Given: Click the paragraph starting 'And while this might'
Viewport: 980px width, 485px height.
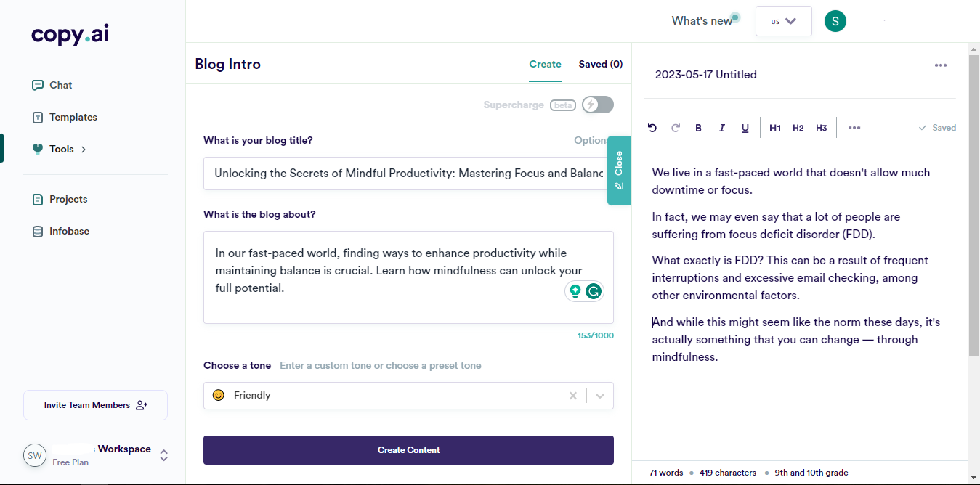Looking at the screenshot, I should click(796, 340).
